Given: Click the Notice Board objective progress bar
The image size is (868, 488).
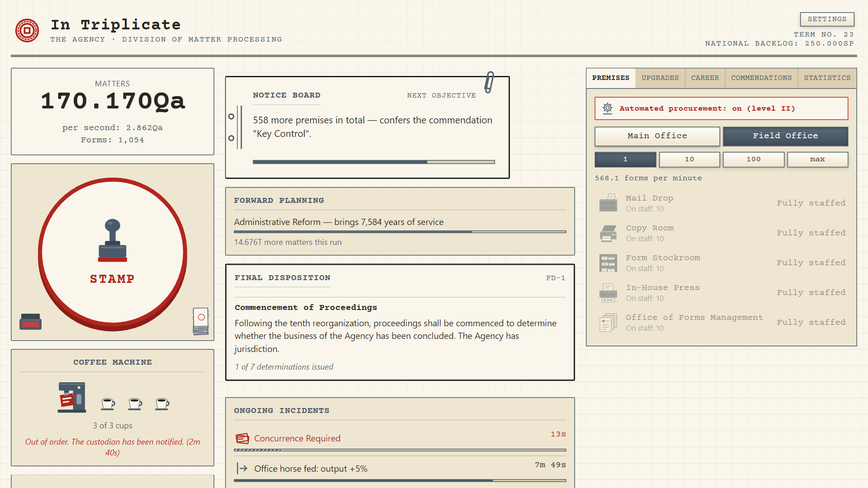Looking at the screenshot, I should pos(373,162).
